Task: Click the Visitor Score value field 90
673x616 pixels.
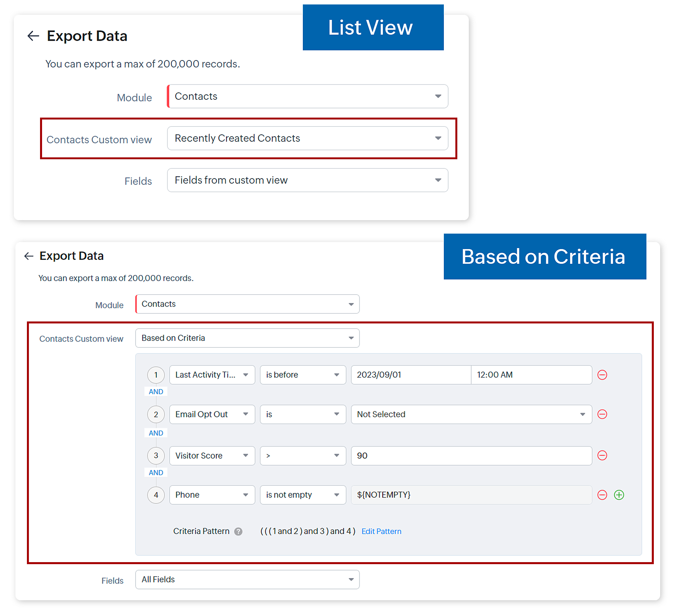Action: 471,456
